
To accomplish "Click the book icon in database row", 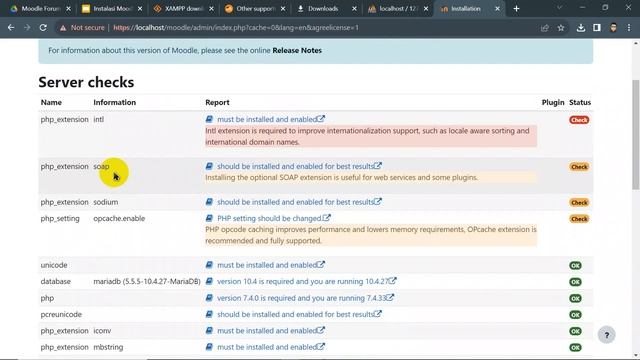I will click(x=209, y=281).
